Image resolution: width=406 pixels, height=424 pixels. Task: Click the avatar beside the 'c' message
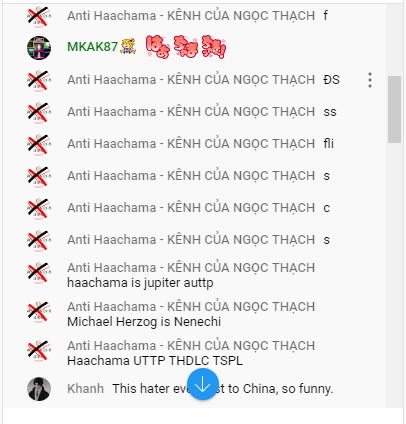(39, 208)
